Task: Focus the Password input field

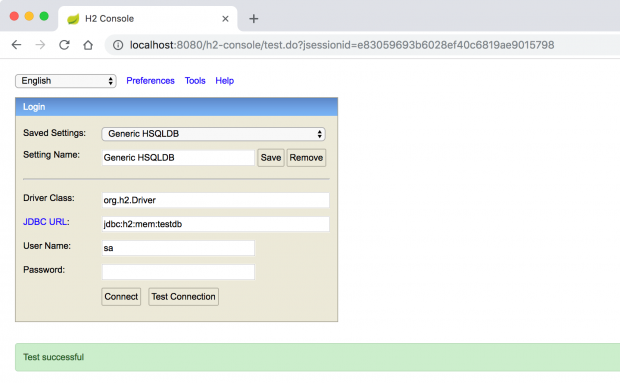Action: pyautogui.click(x=178, y=272)
